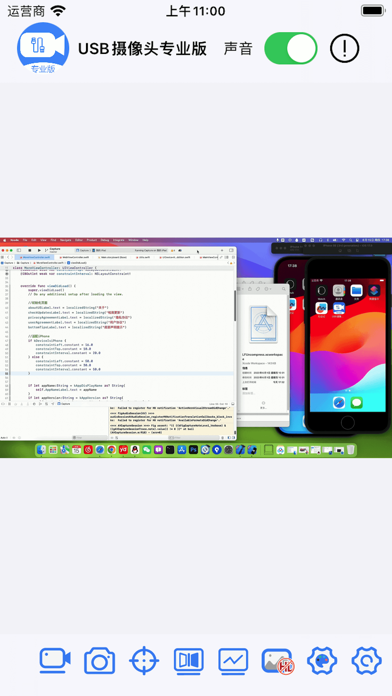Open the line chart monitor icon
Viewport: 392px width, 696px height.
point(233,661)
